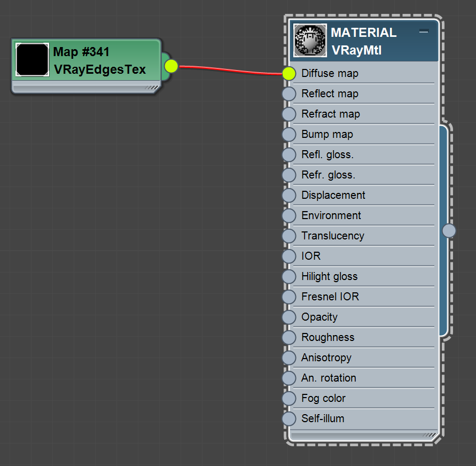
Task: Click the VRayEdgesTex node output socket
Action: point(171,66)
